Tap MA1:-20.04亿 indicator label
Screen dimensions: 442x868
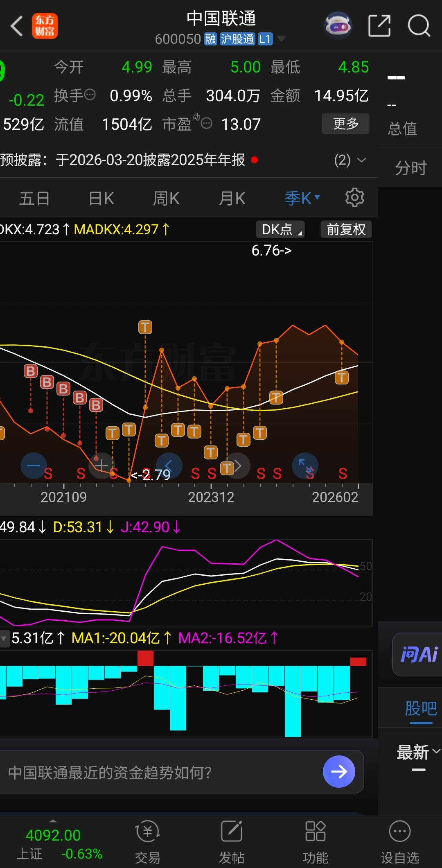click(x=122, y=638)
